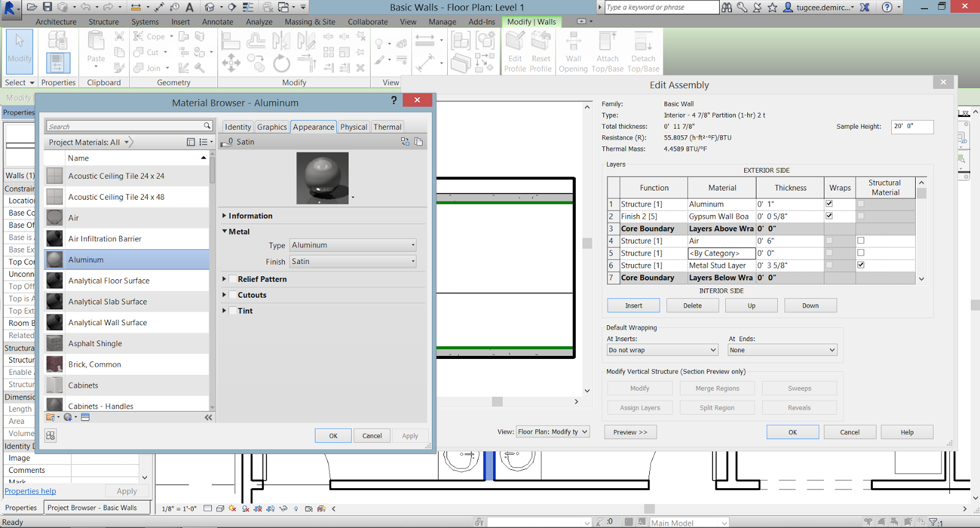The width and height of the screenshot is (980, 528).
Task: Open the At Ends wrapping dropdown
Action: pos(782,350)
